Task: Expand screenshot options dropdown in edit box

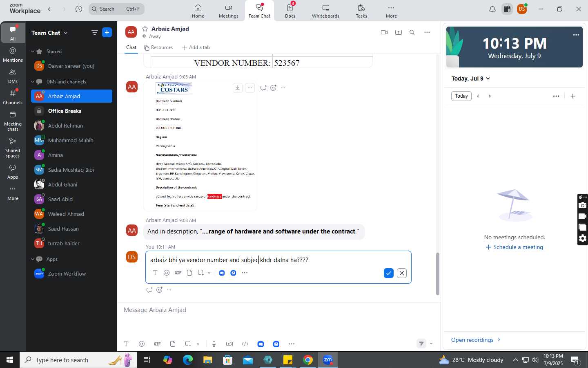Action: point(209,273)
